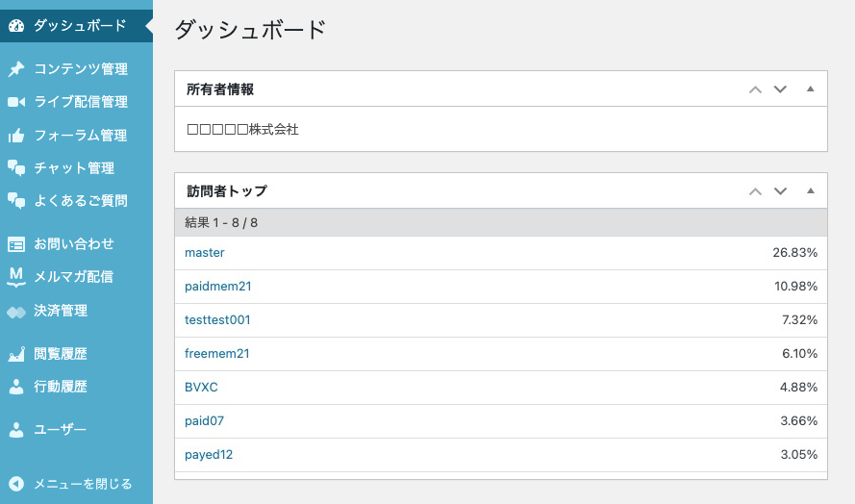
Task: Click the thumbs-up icon for フォーラム管理
Action: pyautogui.click(x=16, y=136)
